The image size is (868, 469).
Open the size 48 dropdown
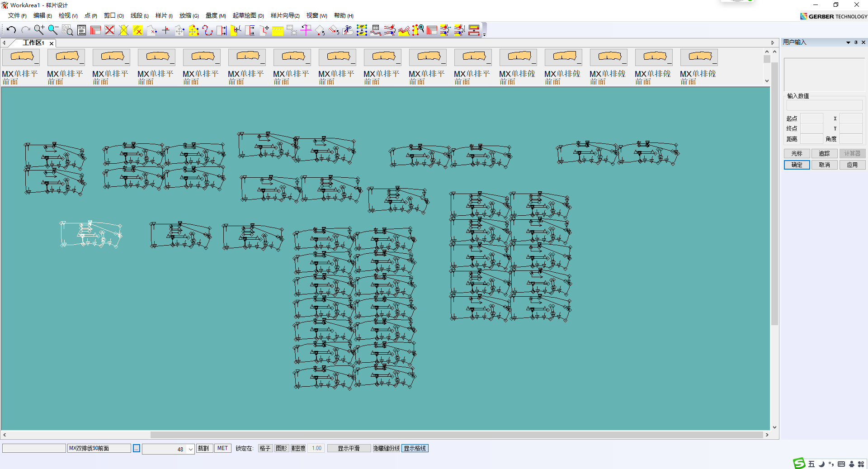click(190, 449)
